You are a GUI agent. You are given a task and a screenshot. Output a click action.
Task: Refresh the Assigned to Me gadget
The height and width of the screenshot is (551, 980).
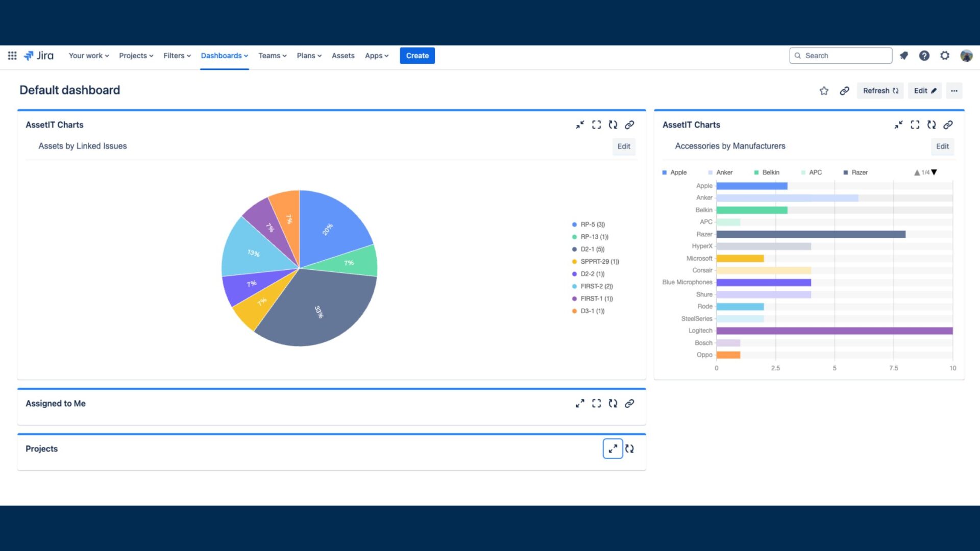tap(613, 403)
